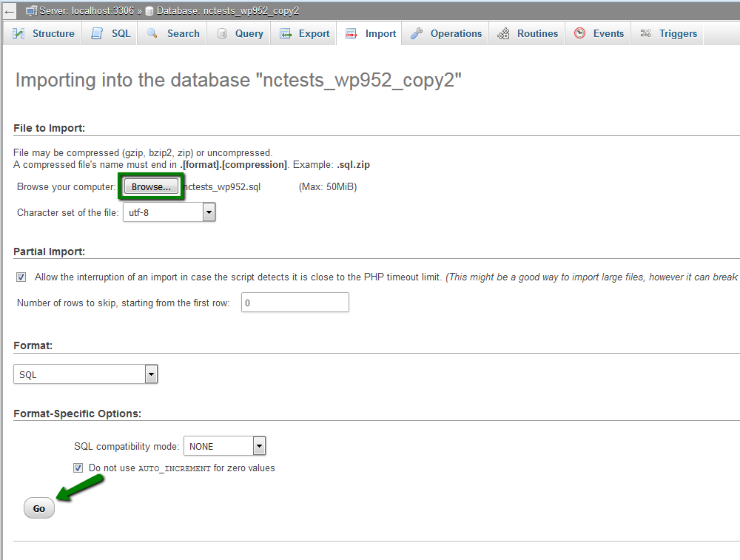The width and height of the screenshot is (740, 560).
Task: Click the Events clock icon
Action: [x=580, y=33]
